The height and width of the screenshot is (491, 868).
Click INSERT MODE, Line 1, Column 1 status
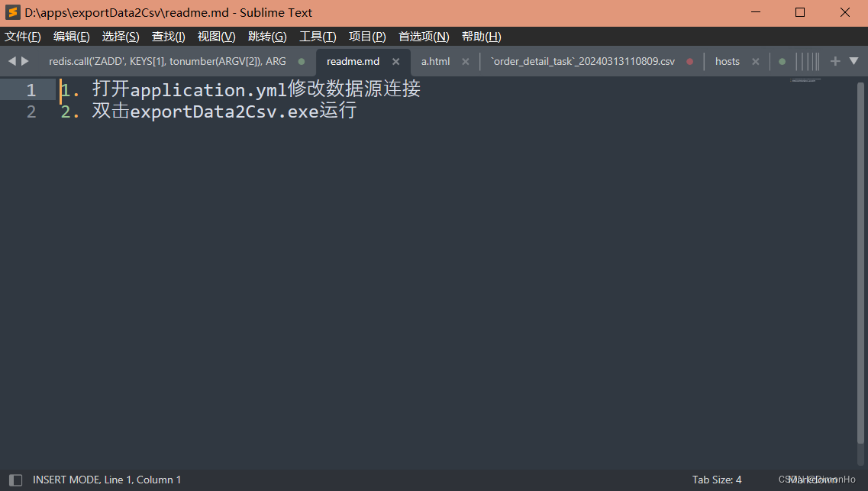(x=107, y=480)
